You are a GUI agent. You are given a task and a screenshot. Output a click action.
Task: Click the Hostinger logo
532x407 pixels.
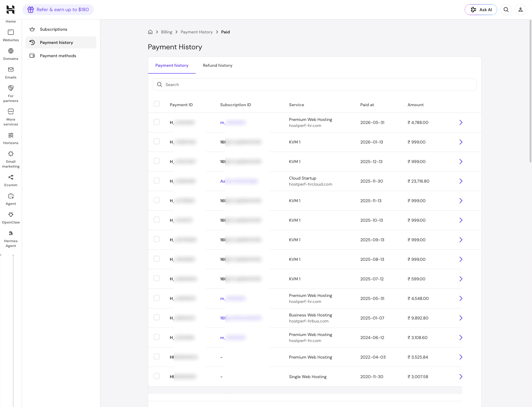coord(11,10)
